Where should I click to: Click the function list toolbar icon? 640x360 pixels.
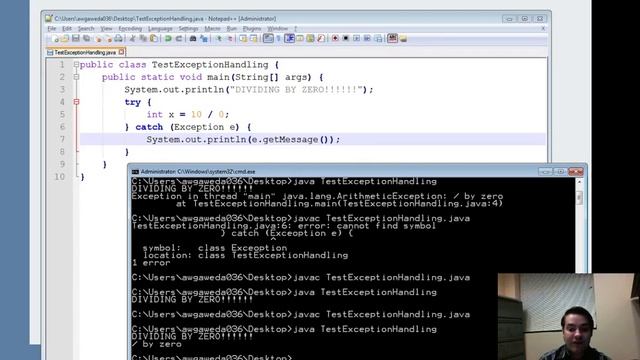point(321,39)
